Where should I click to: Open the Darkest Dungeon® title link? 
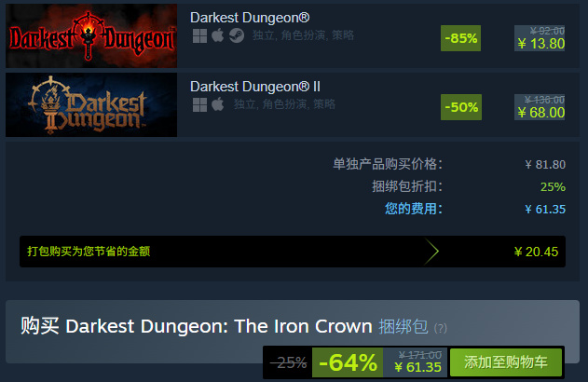coord(250,18)
